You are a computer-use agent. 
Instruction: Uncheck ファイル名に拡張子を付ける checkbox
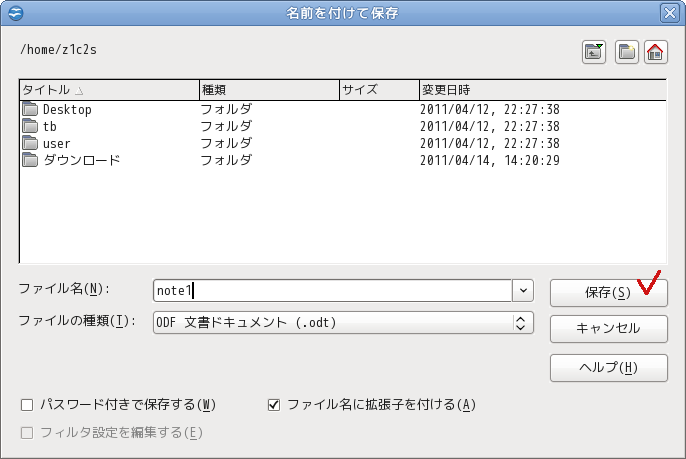(x=274, y=405)
